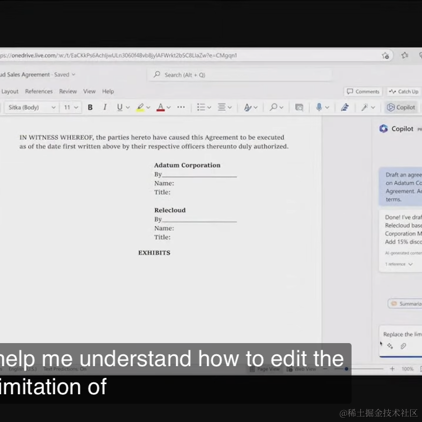Click the Copilot logo in pane header

point(383,129)
